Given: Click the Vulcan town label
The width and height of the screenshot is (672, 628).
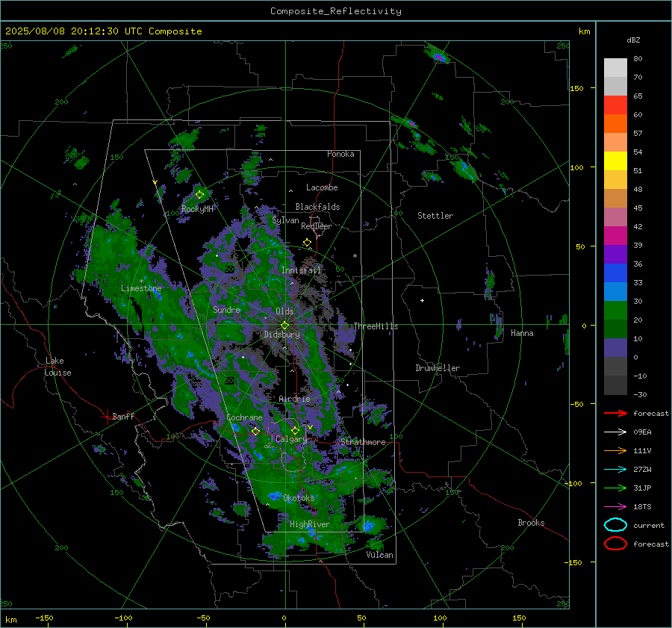Looking at the screenshot, I should (380, 555).
